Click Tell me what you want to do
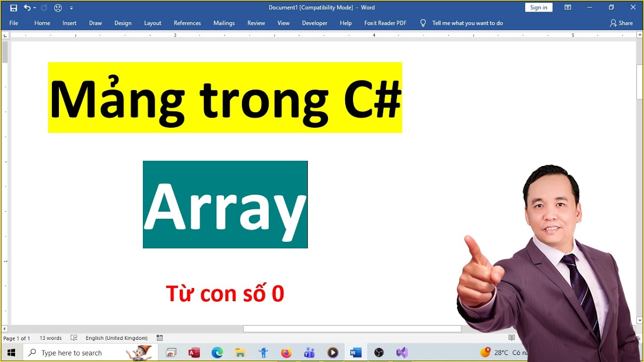644x362 pixels. [x=467, y=23]
